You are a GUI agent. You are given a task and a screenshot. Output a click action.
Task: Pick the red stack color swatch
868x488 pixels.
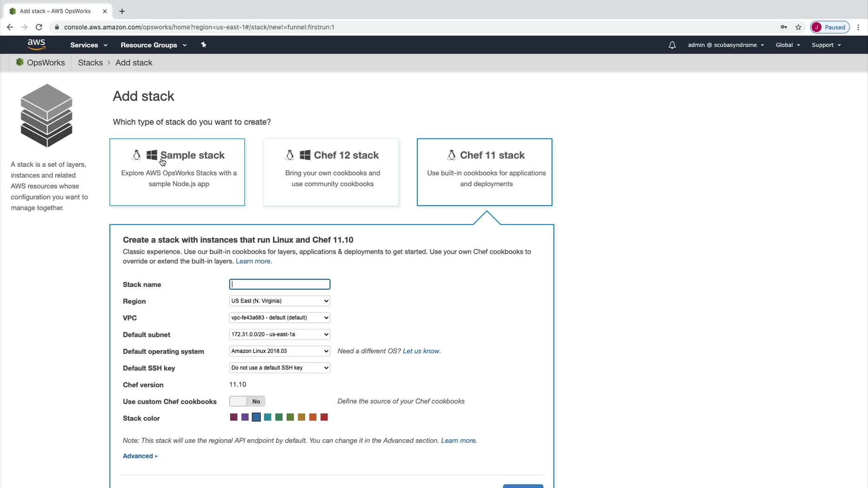coord(324,417)
